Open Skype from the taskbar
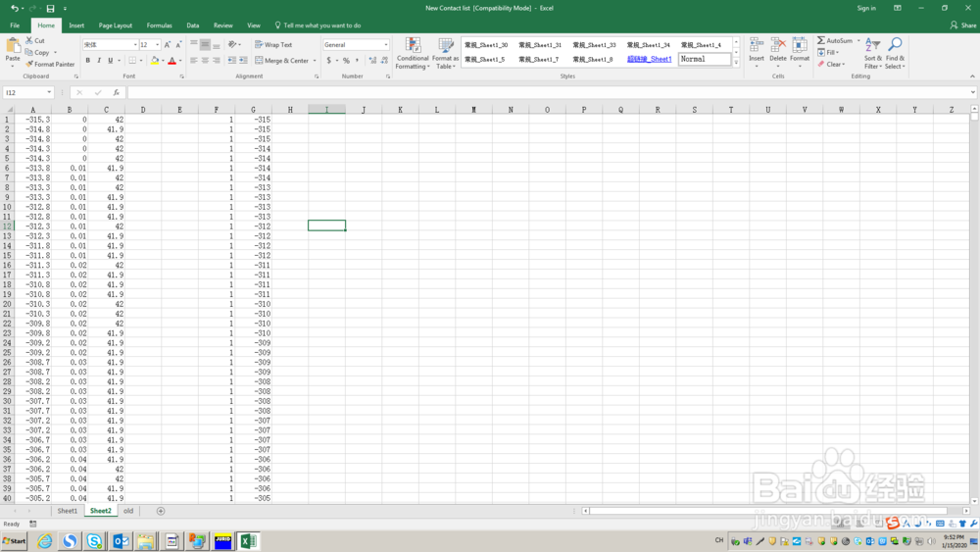Viewport: 980px width, 552px height. (94, 541)
